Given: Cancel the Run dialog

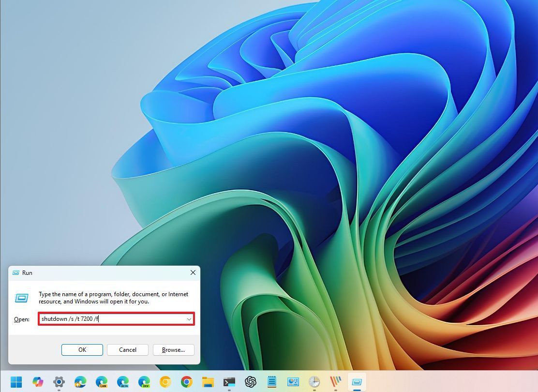Looking at the screenshot, I should [x=127, y=349].
